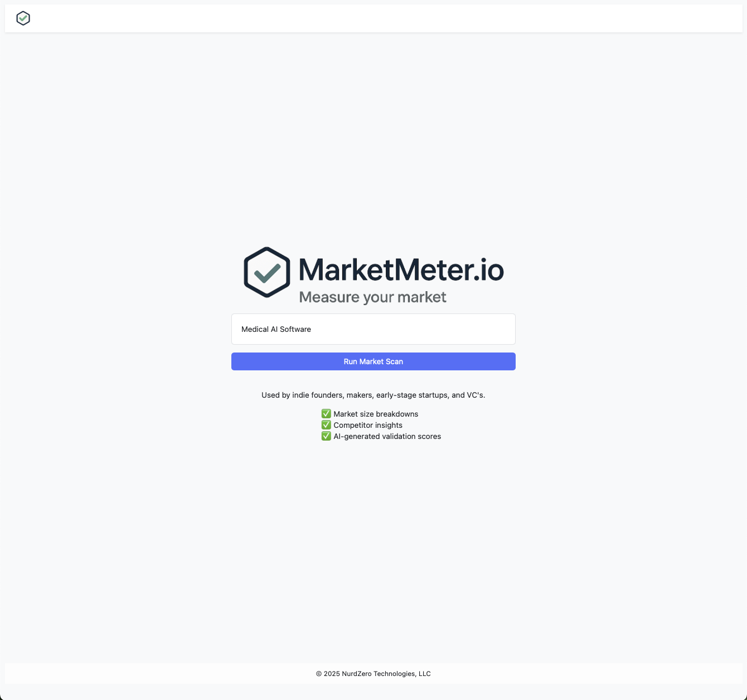Click the green check beside Competitor insights
747x700 pixels.
(x=326, y=425)
